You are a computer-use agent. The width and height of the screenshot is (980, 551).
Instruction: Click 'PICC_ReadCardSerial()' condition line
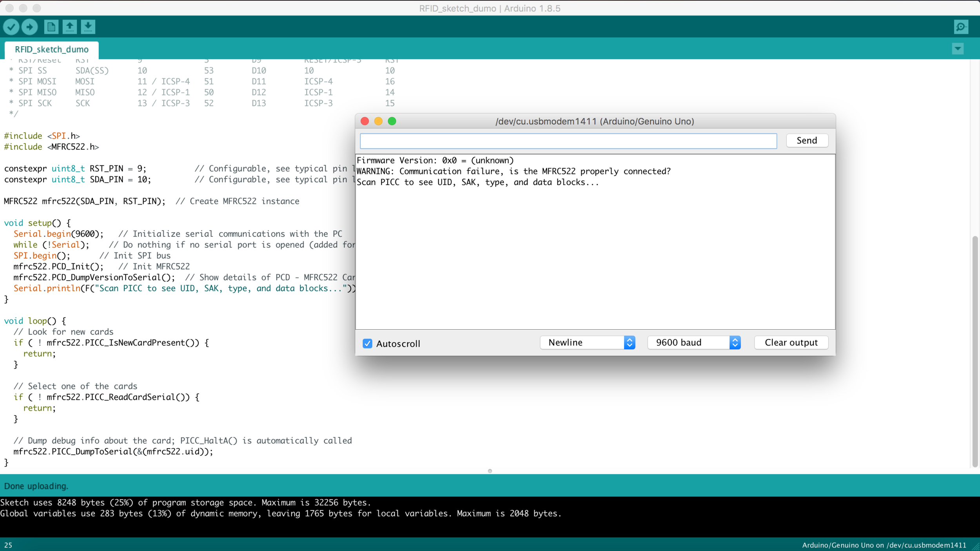107,397
